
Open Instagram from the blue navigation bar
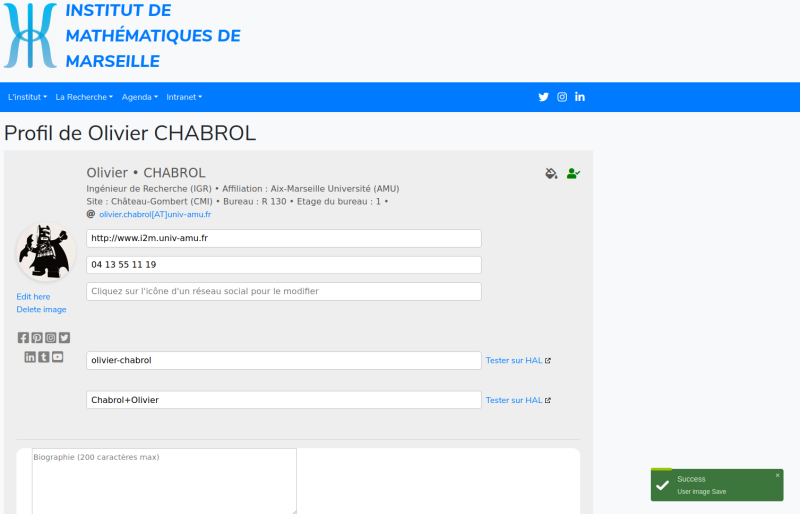point(562,97)
